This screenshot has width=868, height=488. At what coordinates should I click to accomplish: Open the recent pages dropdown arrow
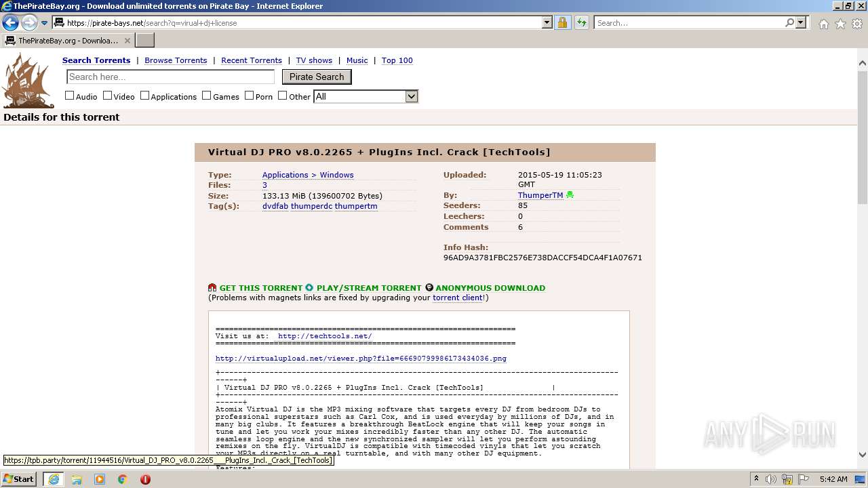[x=45, y=23]
